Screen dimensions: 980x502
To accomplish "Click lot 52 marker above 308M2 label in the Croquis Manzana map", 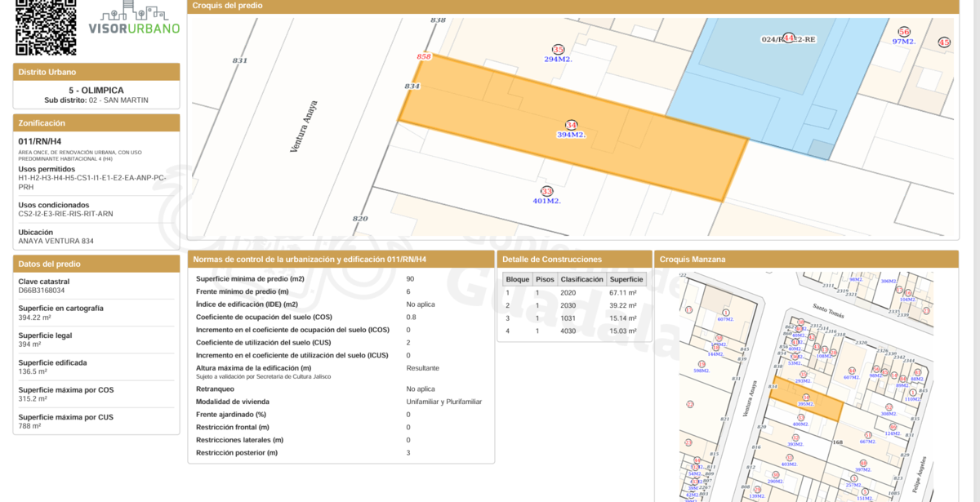I will [x=889, y=406].
